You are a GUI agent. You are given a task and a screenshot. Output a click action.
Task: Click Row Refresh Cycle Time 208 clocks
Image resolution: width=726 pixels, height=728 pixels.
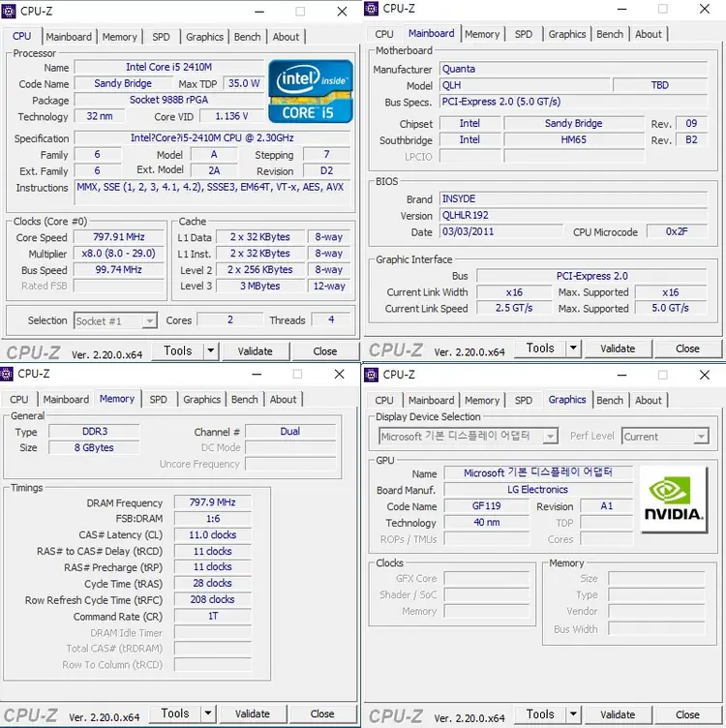click(213, 599)
